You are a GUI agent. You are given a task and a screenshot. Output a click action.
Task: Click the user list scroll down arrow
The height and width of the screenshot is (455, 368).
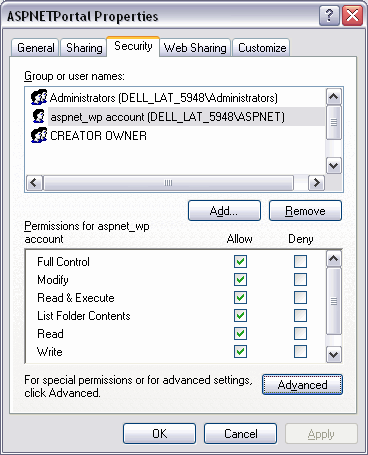point(334,165)
